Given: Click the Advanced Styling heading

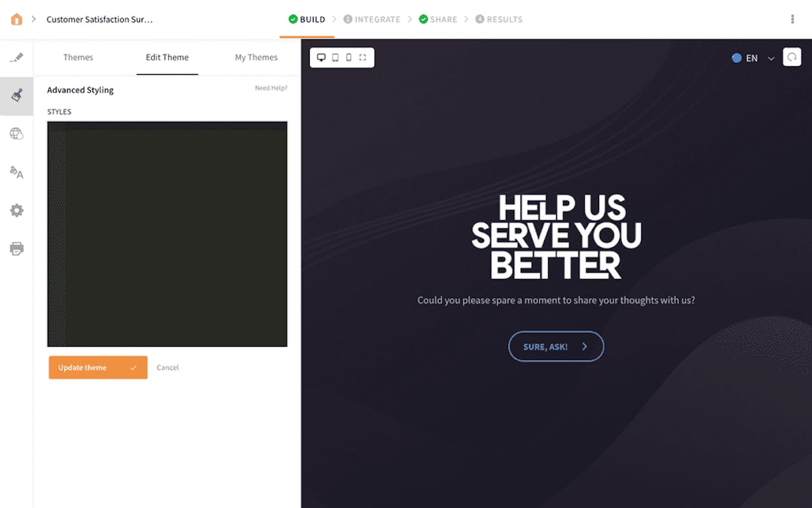Looking at the screenshot, I should [x=81, y=90].
